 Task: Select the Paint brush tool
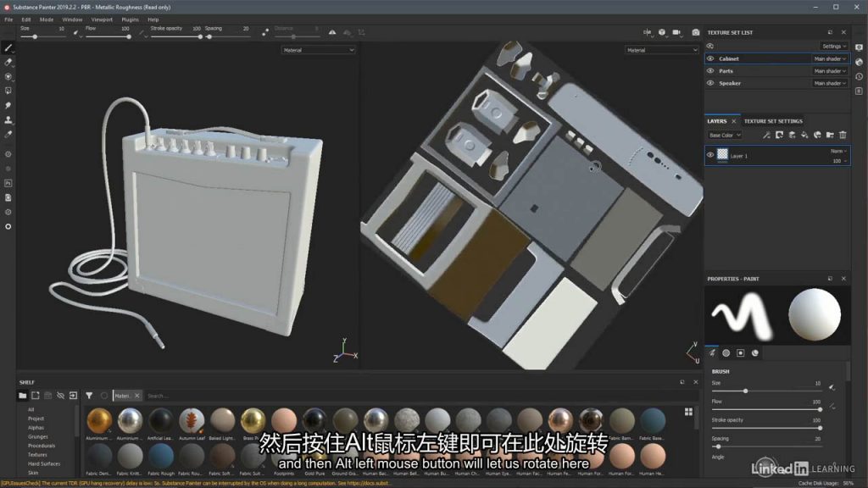click(x=8, y=48)
